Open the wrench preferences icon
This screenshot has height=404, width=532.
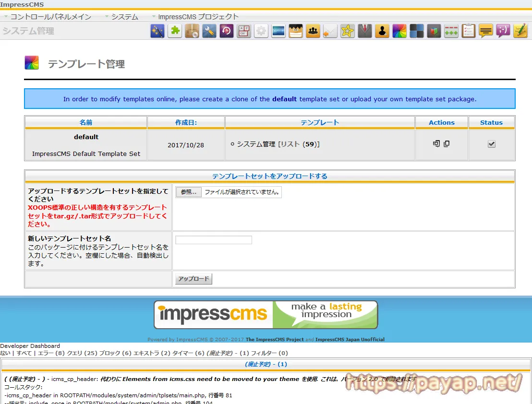pyautogui.click(x=209, y=31)
